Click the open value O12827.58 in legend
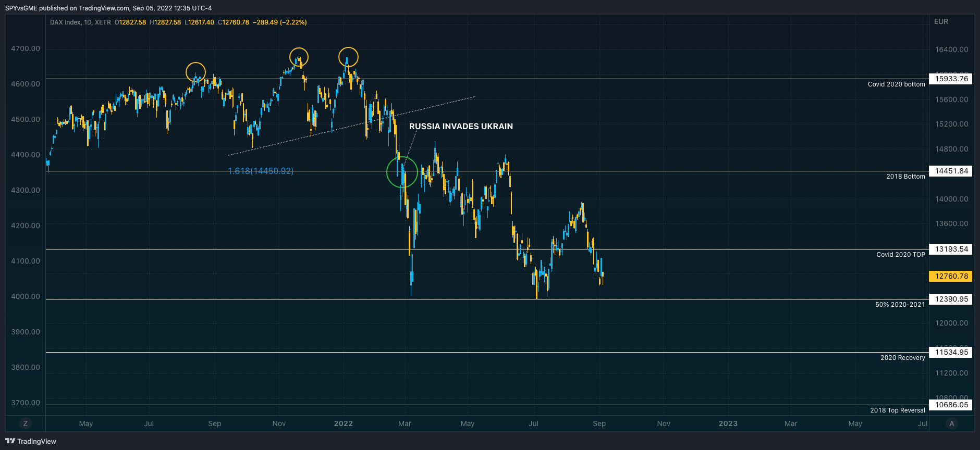 point(130,22)
